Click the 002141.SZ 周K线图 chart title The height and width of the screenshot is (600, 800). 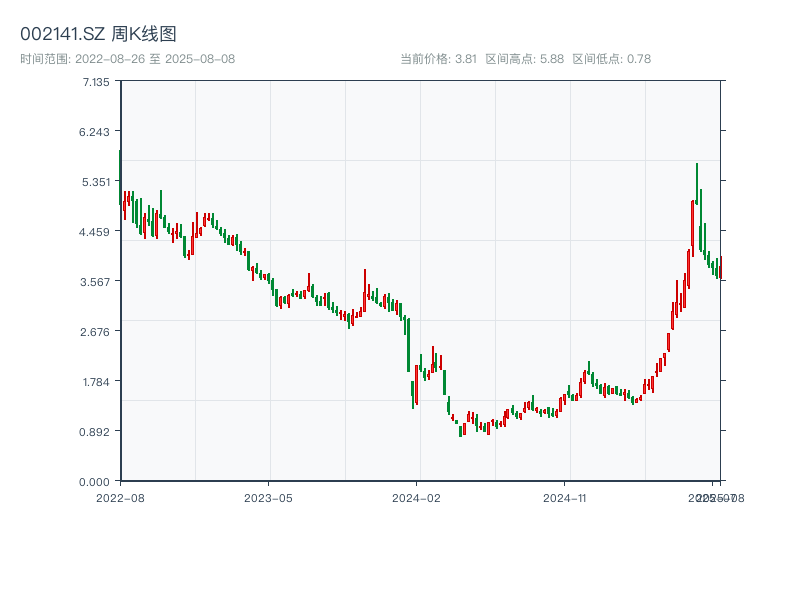(99, 35)
